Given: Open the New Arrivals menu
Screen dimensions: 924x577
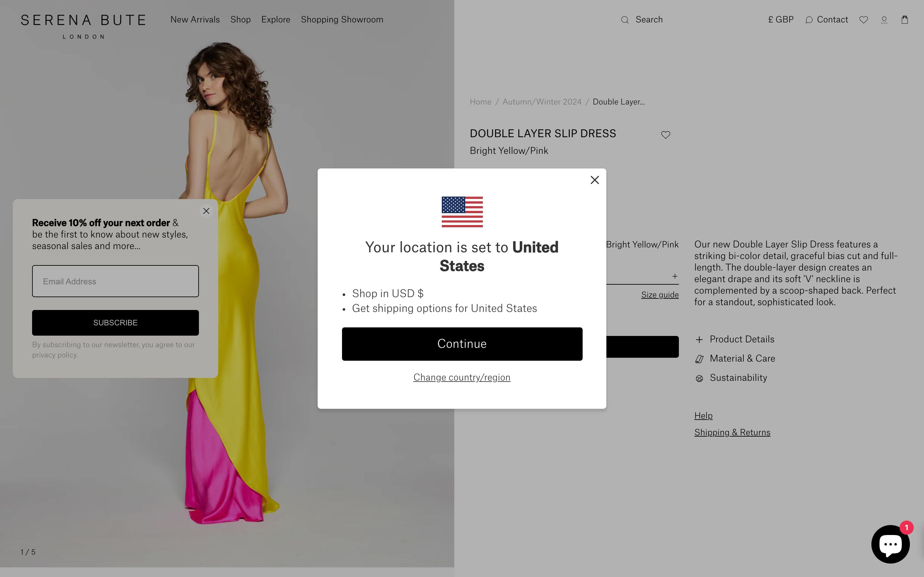Looking at the screenshot, I should 195,20.
